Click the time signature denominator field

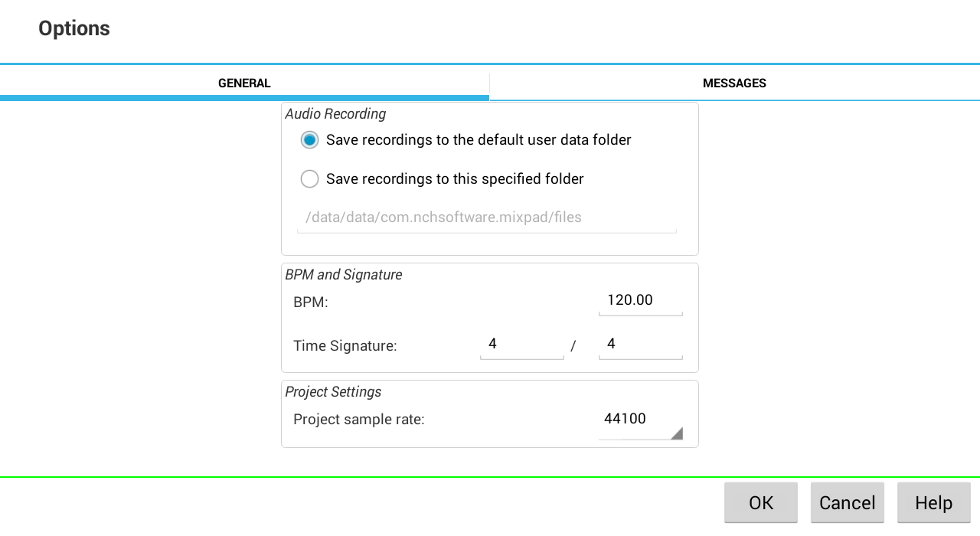[x=640, y=345]
